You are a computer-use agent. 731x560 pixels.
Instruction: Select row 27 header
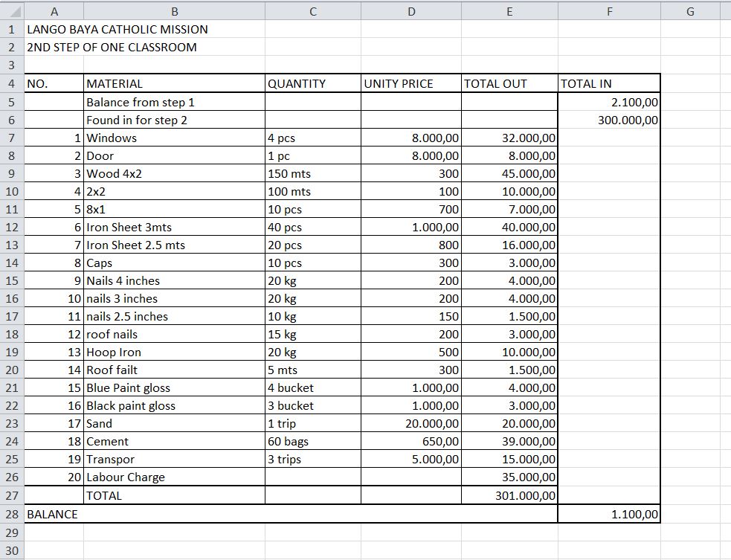[12, 495]
